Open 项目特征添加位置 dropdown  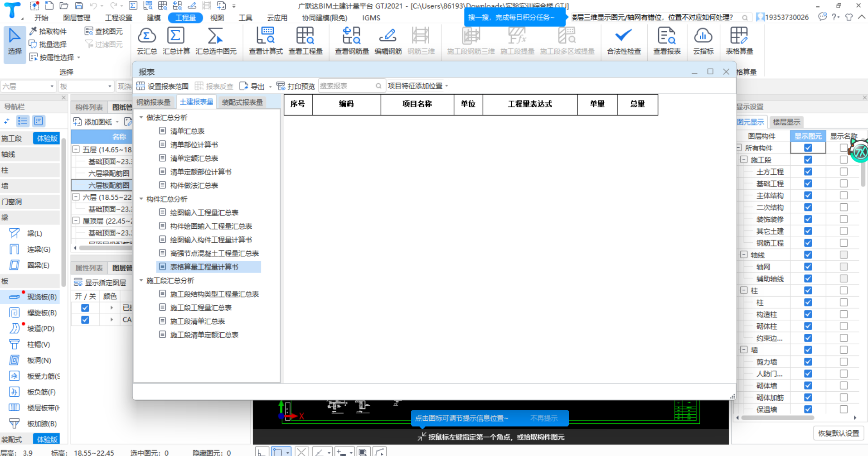pyautogui.click(x=418, y=86)
